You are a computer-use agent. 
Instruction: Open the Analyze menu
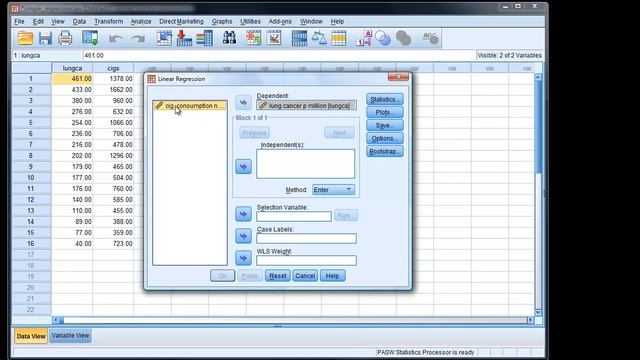click(141, 21)
